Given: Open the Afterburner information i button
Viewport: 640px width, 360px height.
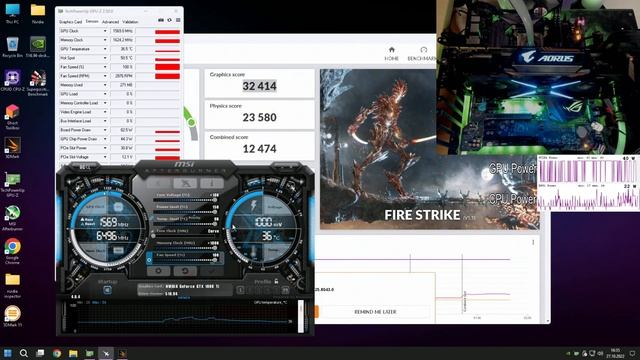Looking at the screenshot, I should [x=211, y=183].
